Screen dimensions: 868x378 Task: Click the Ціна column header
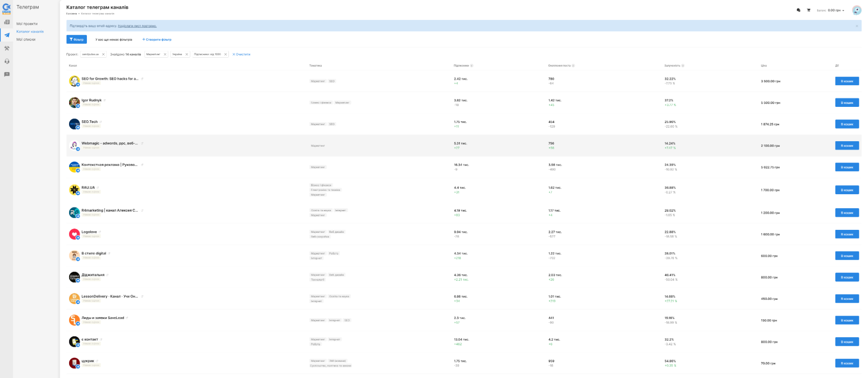click(x=764, y=66)
